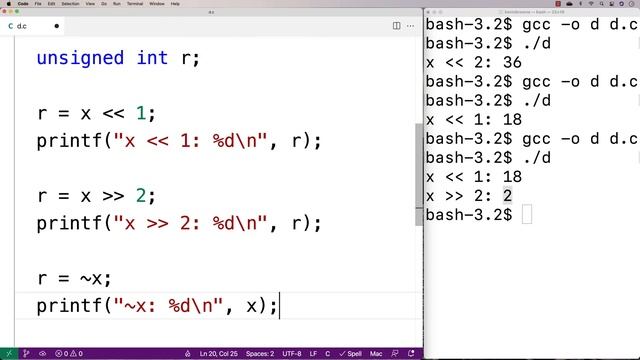This screenshot has width=640, height=360.
Task: Click the Spotlight search icon in menu bar
Action: click(x=602, y=4)
